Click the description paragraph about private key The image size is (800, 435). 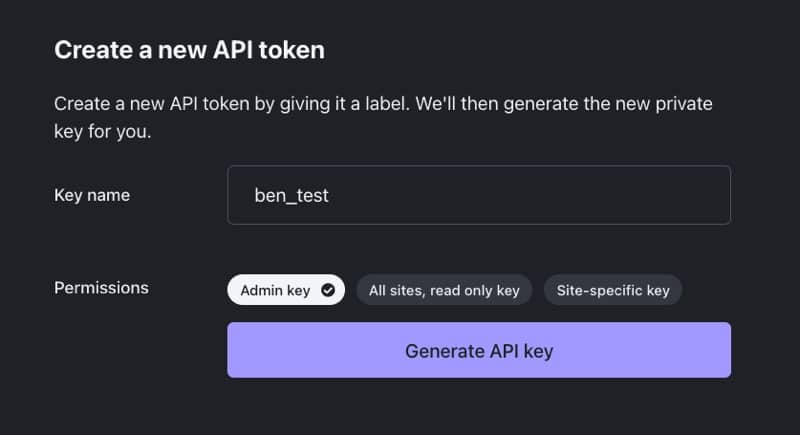coord(383,118)
